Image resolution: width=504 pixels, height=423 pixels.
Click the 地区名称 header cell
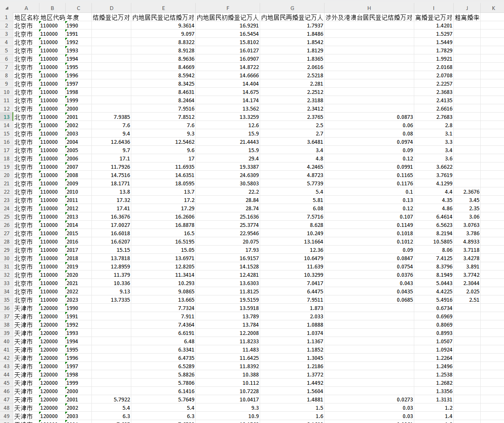click(x=26, y=17)
